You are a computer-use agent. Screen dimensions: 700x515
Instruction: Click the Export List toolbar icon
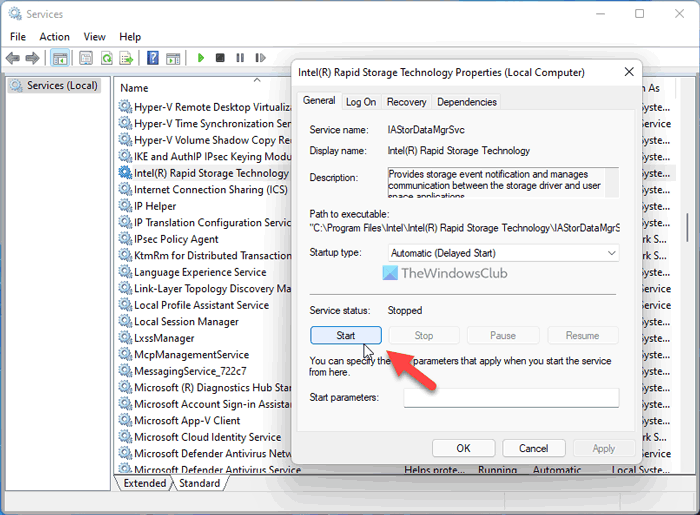[x=126, y=58]
